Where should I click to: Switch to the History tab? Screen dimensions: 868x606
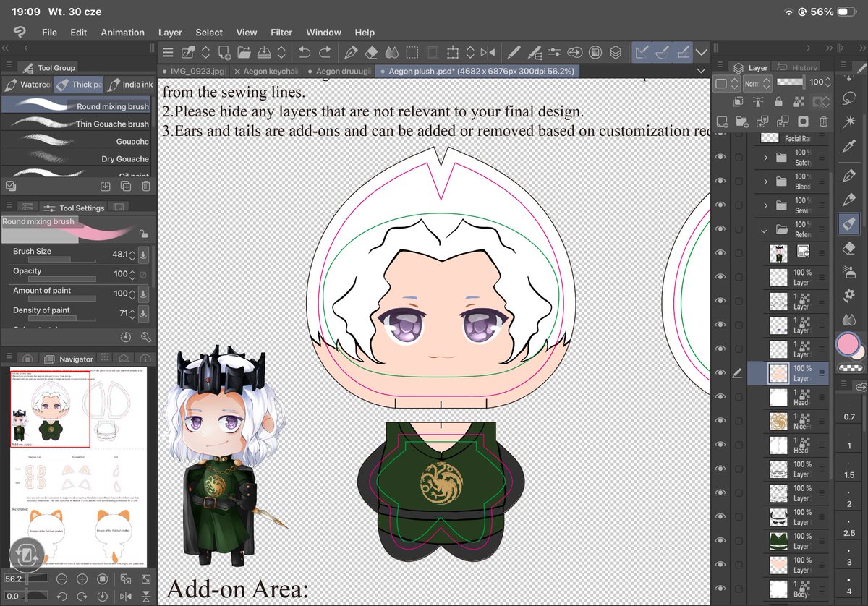click(797, 67)
